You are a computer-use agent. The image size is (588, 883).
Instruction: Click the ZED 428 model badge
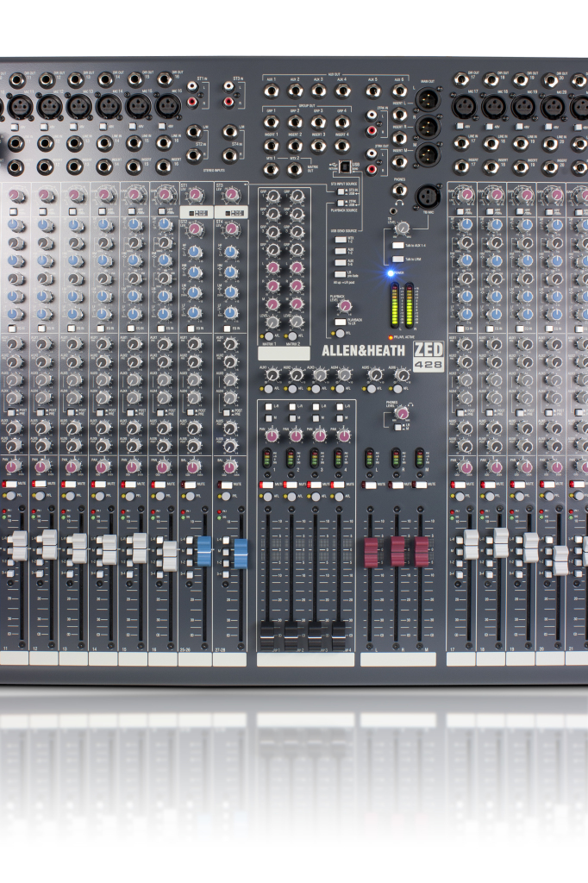[x=428, y=356]
